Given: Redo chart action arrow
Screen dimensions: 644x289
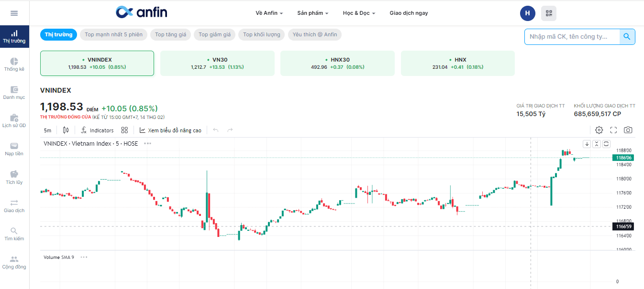Looking at the screenshot, I should pos(230,130).
